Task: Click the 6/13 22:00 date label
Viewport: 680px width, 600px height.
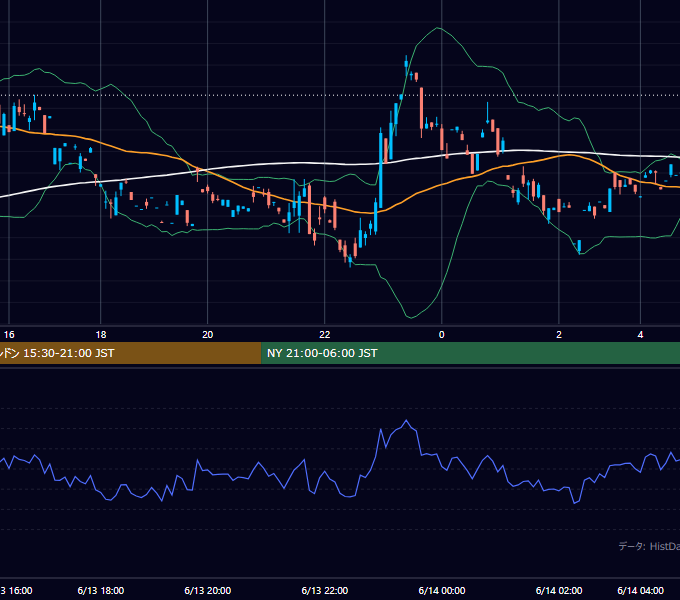Action: (325, 590)
